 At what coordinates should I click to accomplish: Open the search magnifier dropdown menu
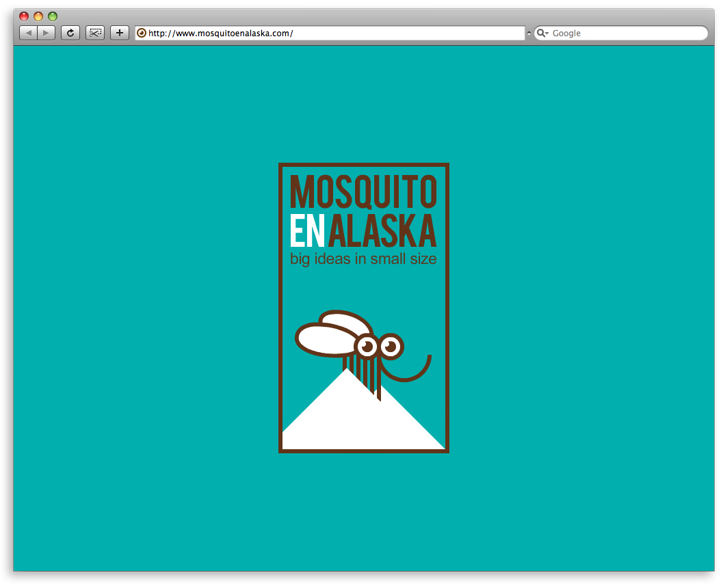point(542,33)
